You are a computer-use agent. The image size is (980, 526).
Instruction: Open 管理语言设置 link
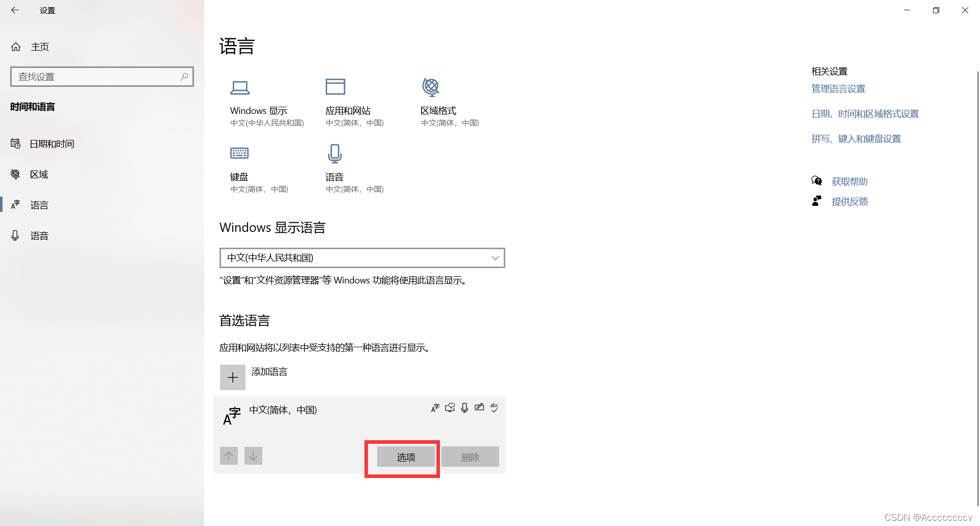pos(839,89)
